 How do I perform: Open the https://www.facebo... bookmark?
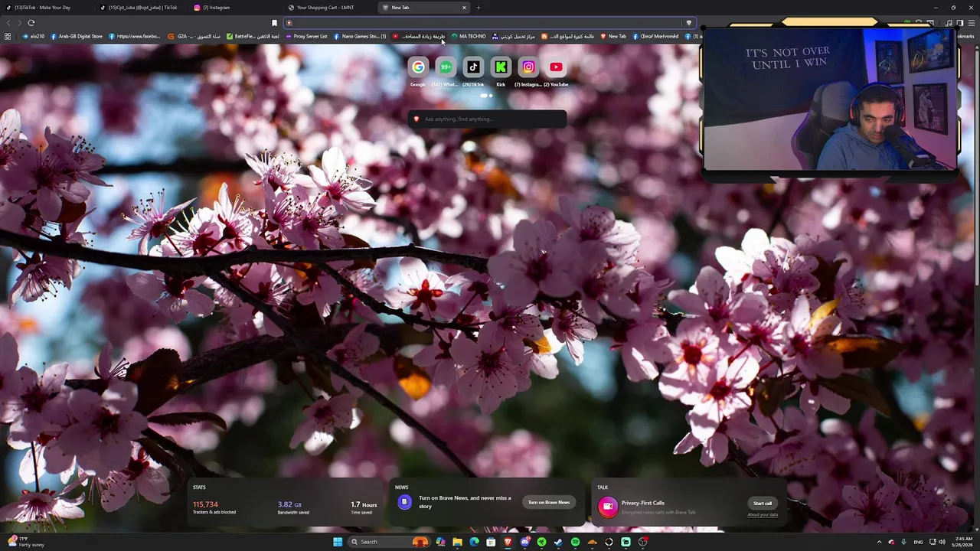tap(135, 36)
